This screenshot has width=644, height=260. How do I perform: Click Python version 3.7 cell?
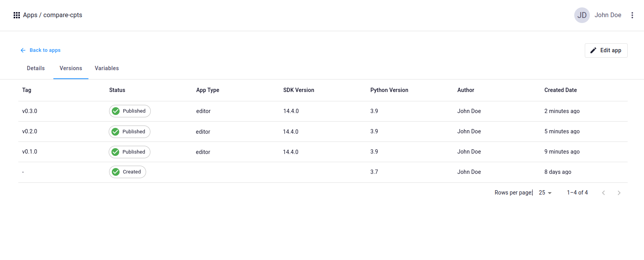pos(374,172)
